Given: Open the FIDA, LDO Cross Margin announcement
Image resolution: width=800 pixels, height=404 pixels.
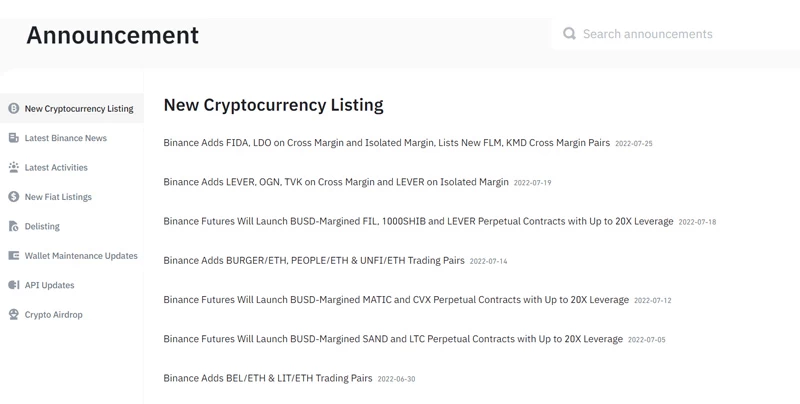Looking at the screenshot, I should (x=386, y=143).
